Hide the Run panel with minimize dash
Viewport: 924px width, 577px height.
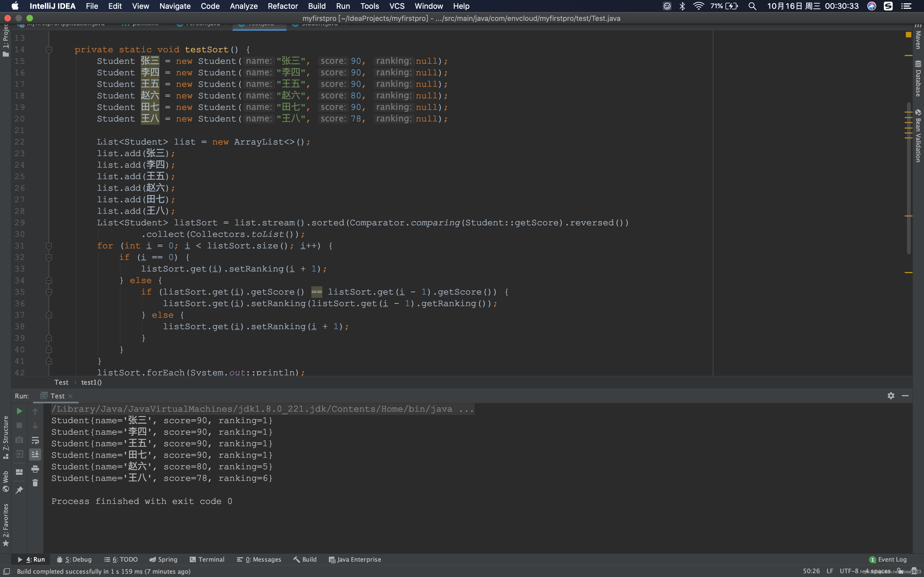click(x=905, y=396)
